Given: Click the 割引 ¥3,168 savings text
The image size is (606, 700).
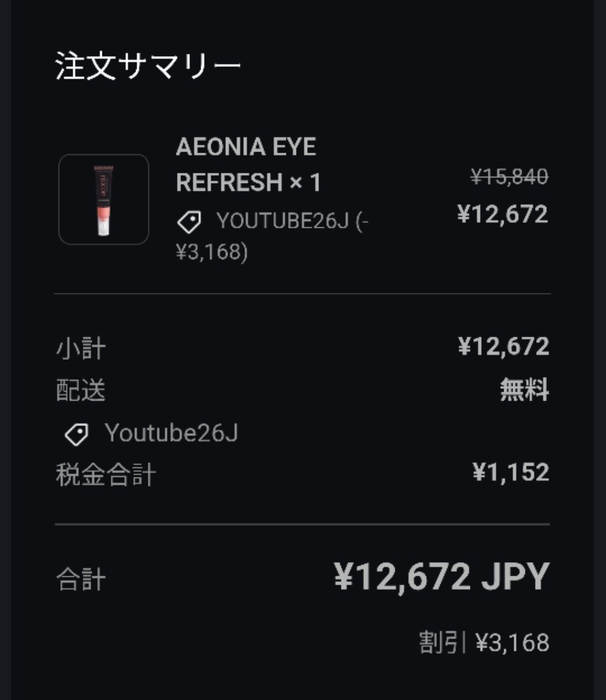Looking at the screenshot, I should 484,643.
